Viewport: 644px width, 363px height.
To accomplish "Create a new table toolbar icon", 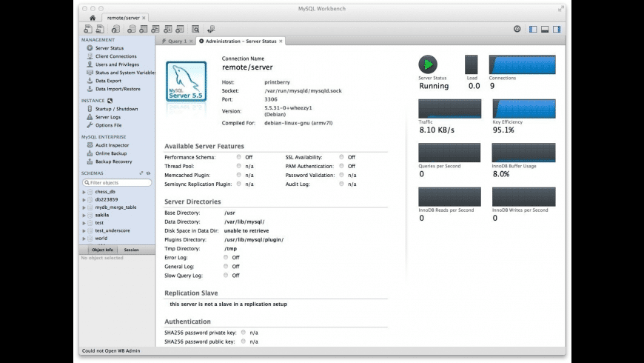I will pos(144,29).
